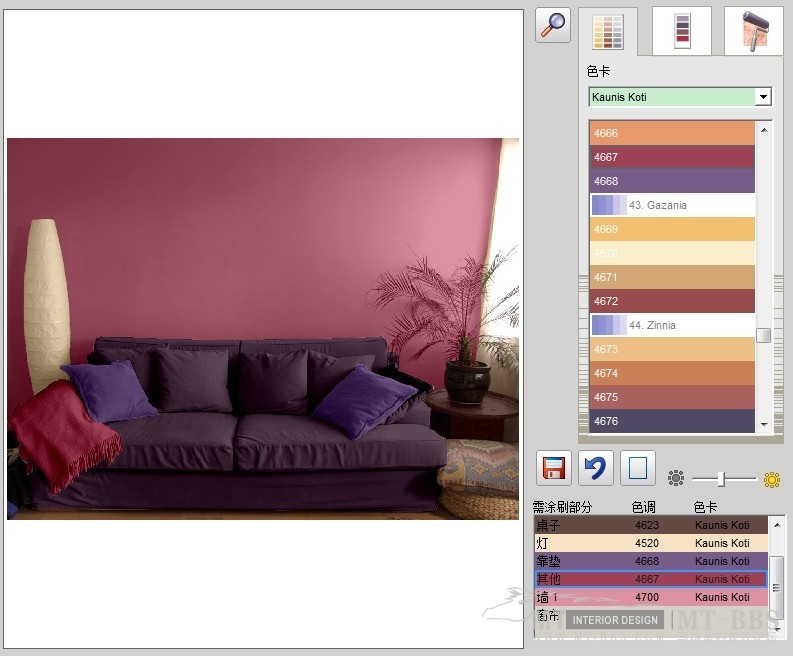Choose the 43. Gazania color group

[x=671, y=205]
